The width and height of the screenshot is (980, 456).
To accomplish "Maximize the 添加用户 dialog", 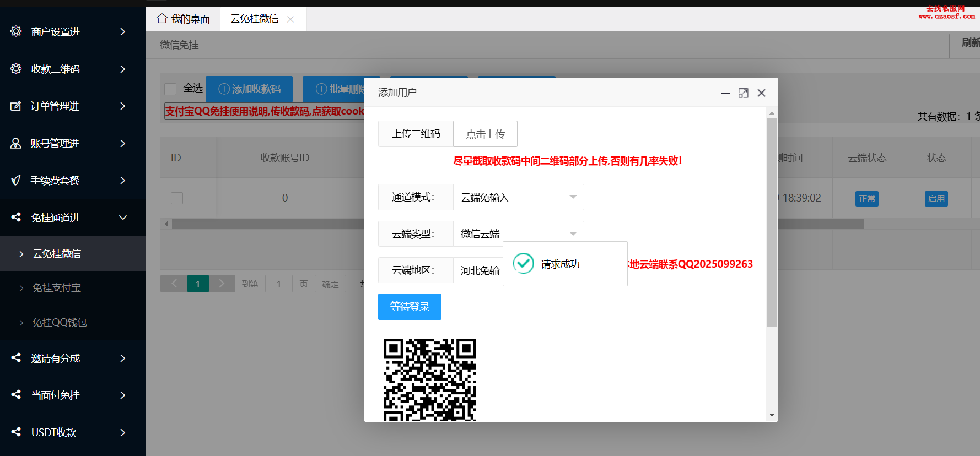I will pos(744,93).
